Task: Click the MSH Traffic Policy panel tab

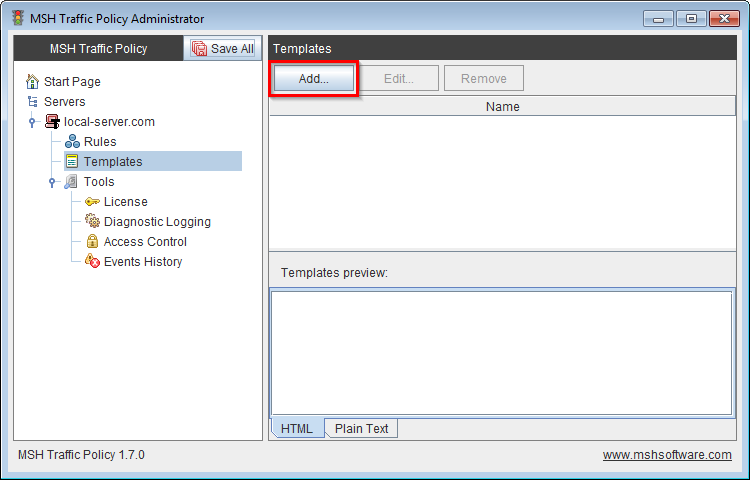Action: point(99,48)
